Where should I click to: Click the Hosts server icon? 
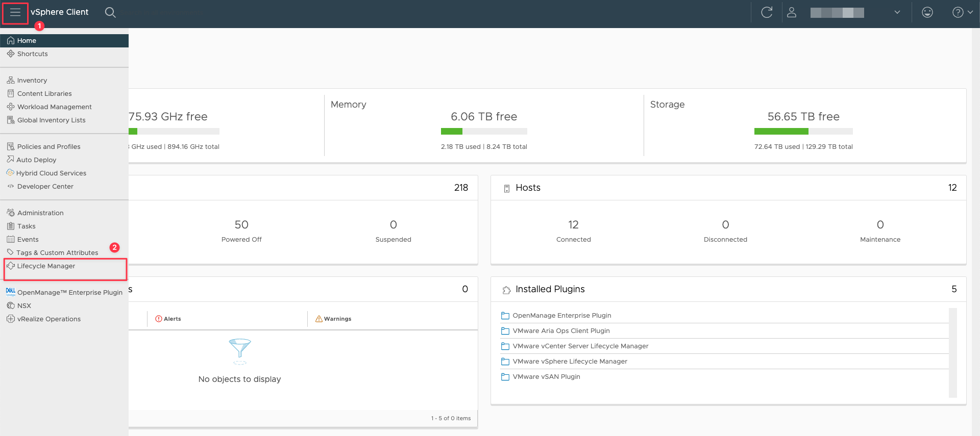point(507,189)
